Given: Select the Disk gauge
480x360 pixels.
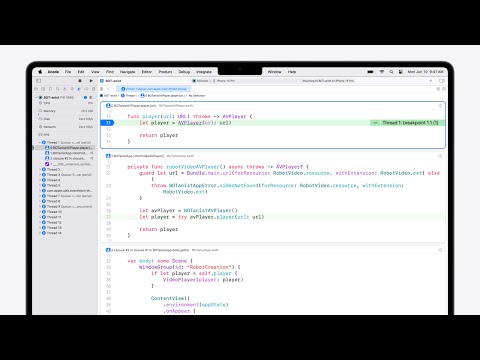Looking at the screenshot, I should coord(66,119).
